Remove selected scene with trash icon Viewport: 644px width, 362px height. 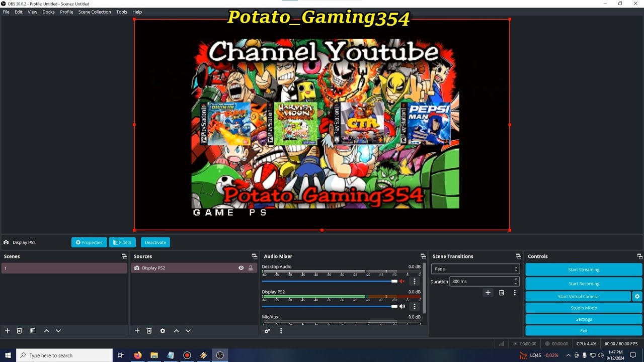pos(19,331)
